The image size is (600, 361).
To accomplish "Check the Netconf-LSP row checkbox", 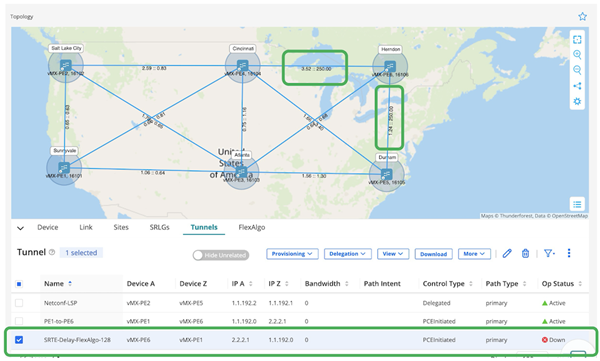I will pos(19,303).
